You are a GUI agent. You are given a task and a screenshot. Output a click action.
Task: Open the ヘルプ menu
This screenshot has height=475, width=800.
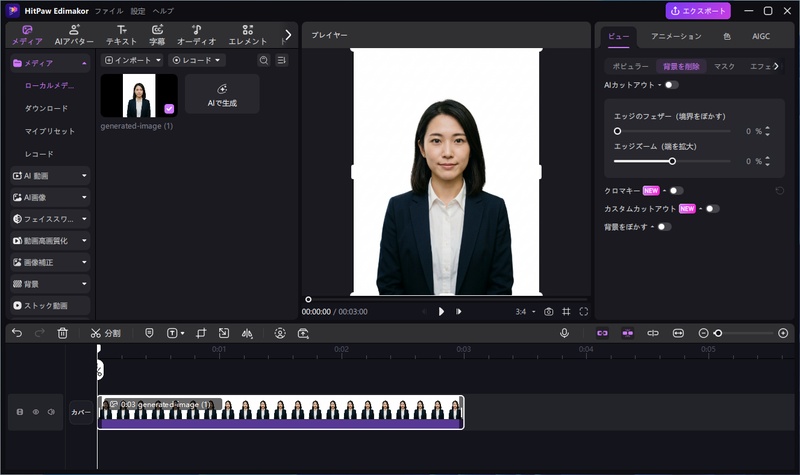163,11
